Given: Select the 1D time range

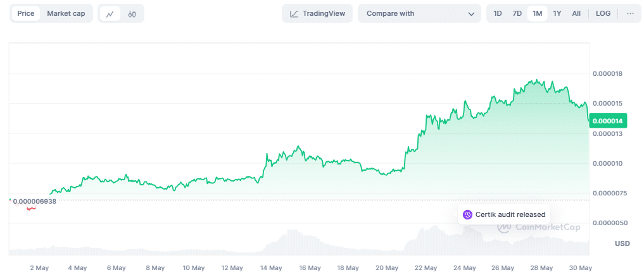Looking at the screenshot, I should pyautogui.click(x=498, y=13).
